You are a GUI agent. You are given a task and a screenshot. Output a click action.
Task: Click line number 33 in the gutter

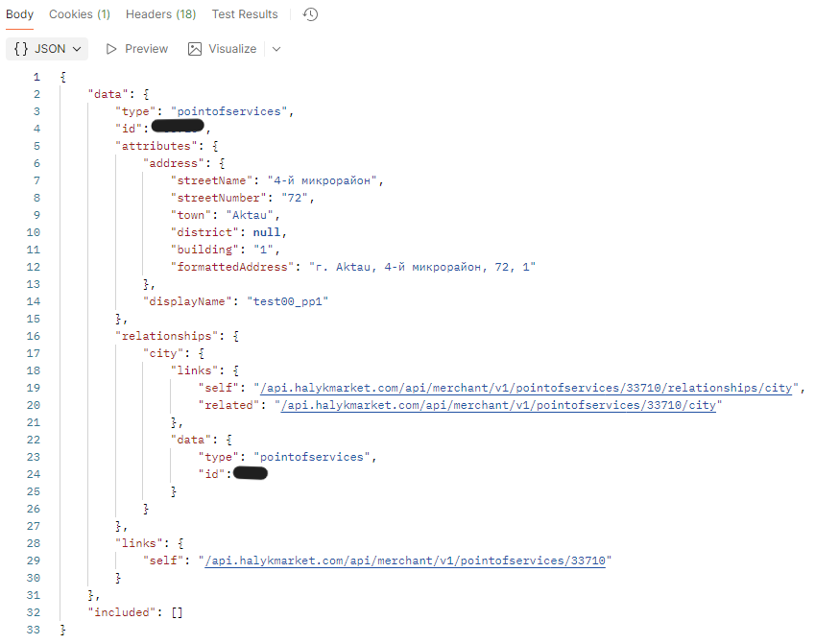[35, 630]
